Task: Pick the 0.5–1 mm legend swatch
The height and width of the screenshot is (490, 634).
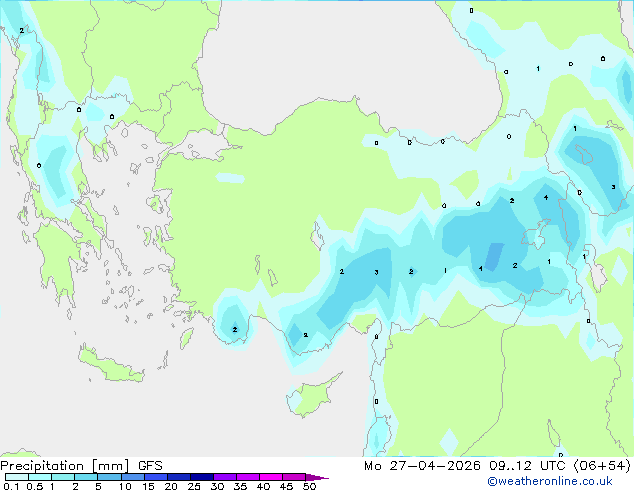Action: click(x=40, y=477)
